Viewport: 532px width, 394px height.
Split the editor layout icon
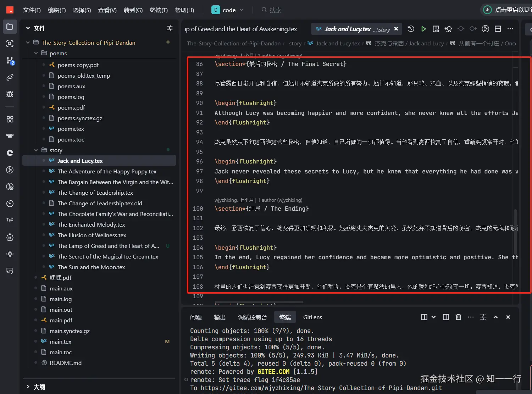(x=498, y=29)
